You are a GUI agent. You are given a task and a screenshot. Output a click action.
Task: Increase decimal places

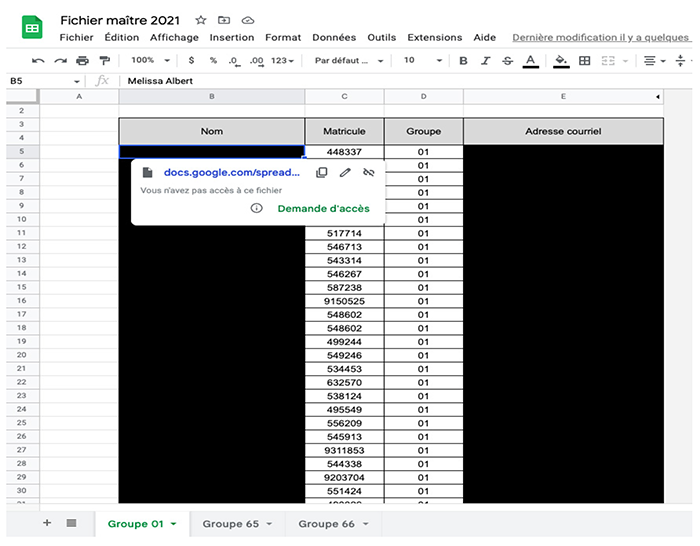click(256, 61)
